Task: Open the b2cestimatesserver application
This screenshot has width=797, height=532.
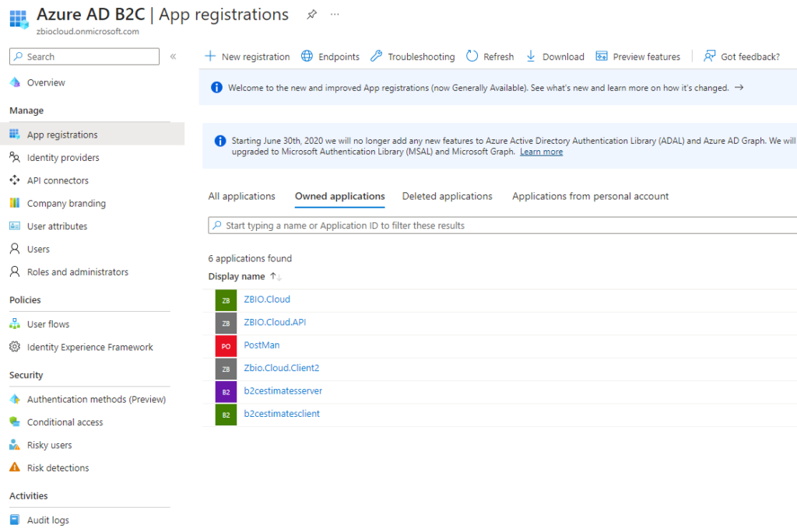Action: pyautogui.click(x=283, y=390)
